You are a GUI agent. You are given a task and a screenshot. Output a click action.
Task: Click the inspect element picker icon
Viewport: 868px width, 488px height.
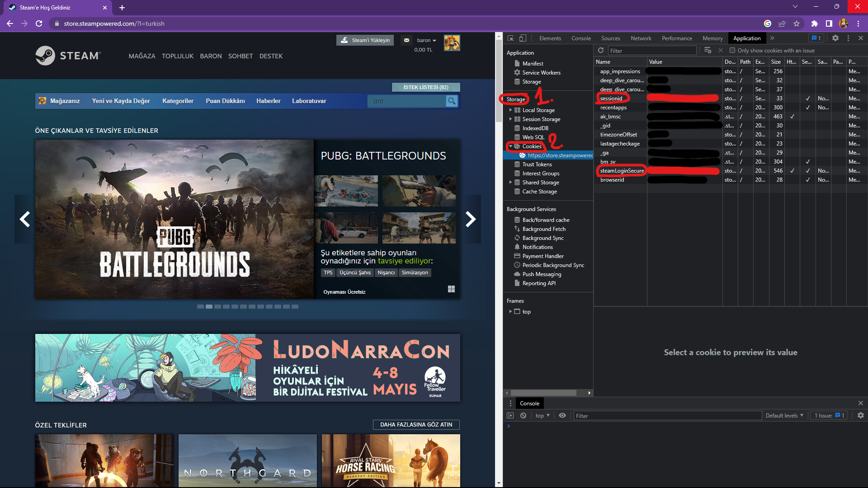tap(510, 38)
